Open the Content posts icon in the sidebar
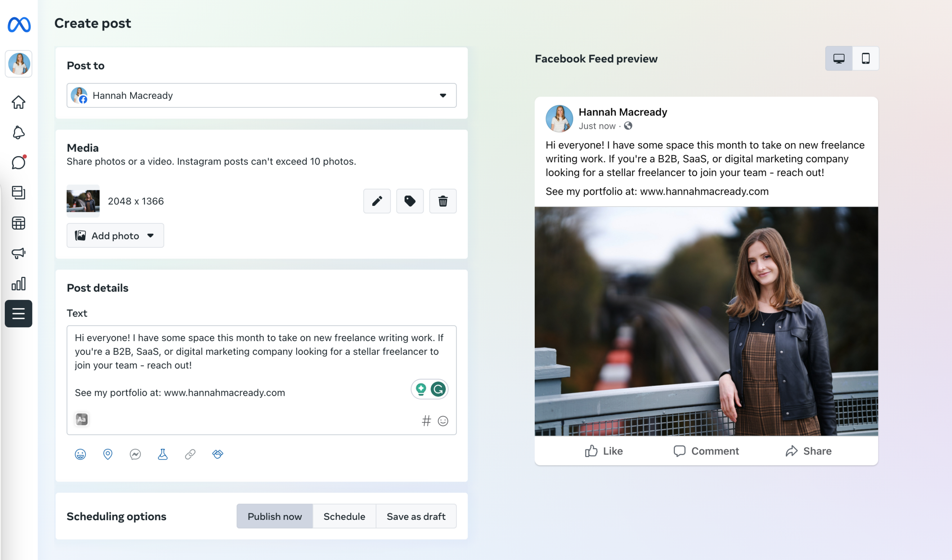 19,192
